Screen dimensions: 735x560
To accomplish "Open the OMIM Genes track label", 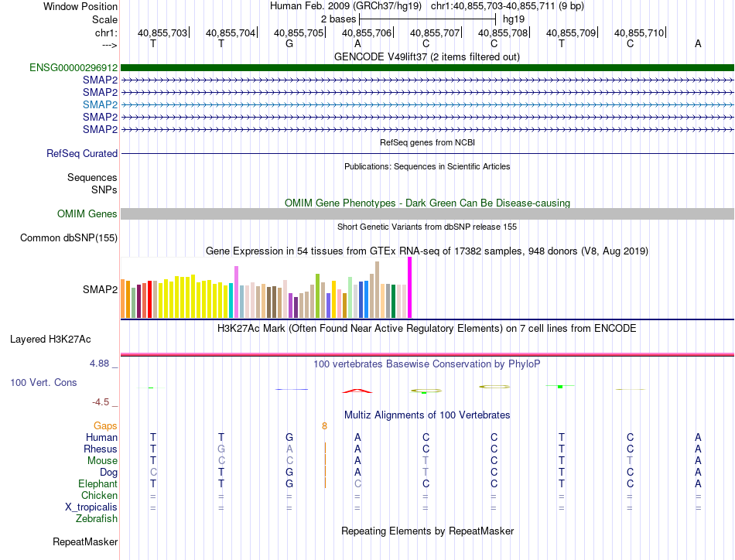I will pos(87,213).
